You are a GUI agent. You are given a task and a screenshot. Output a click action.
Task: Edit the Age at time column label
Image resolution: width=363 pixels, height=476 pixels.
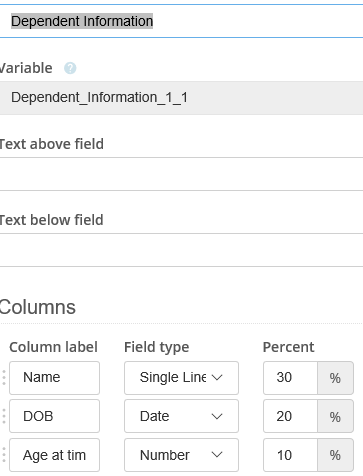54,455
